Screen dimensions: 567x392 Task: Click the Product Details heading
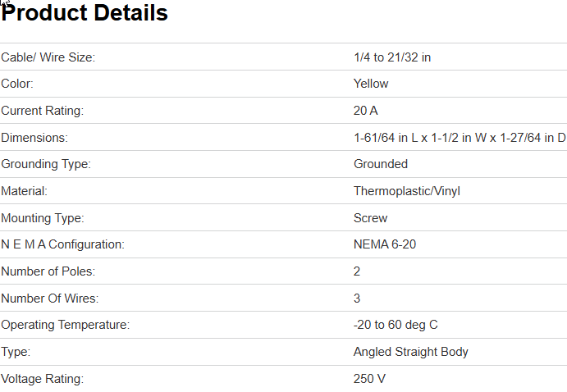point(85,14)
